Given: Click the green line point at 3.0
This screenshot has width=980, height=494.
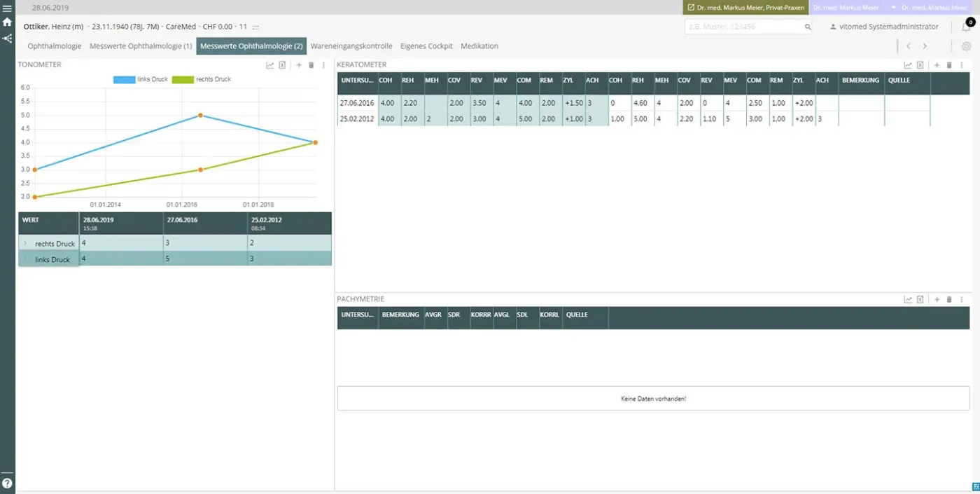Looking at the screenshot, I should pos(200,170).
